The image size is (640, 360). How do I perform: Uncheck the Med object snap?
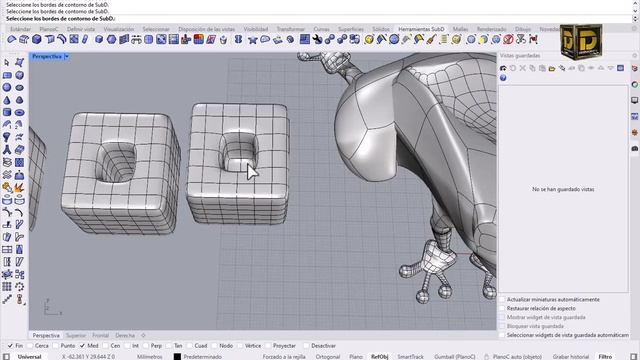tap(82, 346)
